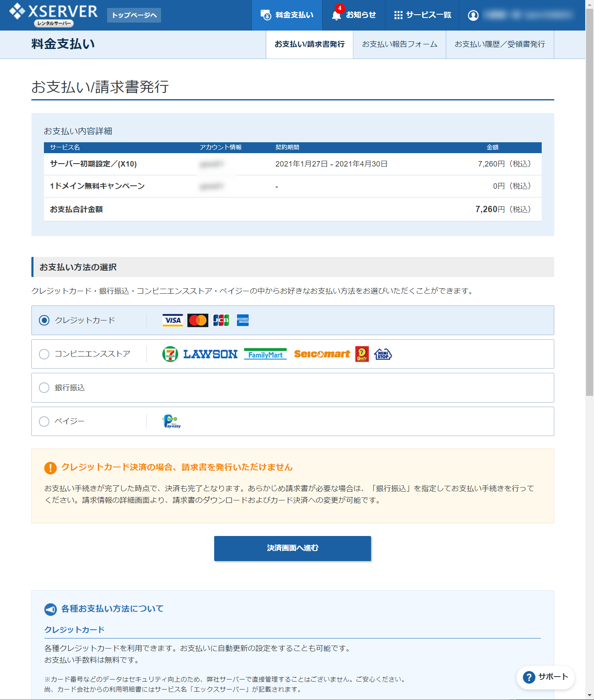Click the American Express logo
The width and height of the screenshot is (594, 700).
[243, 321]
